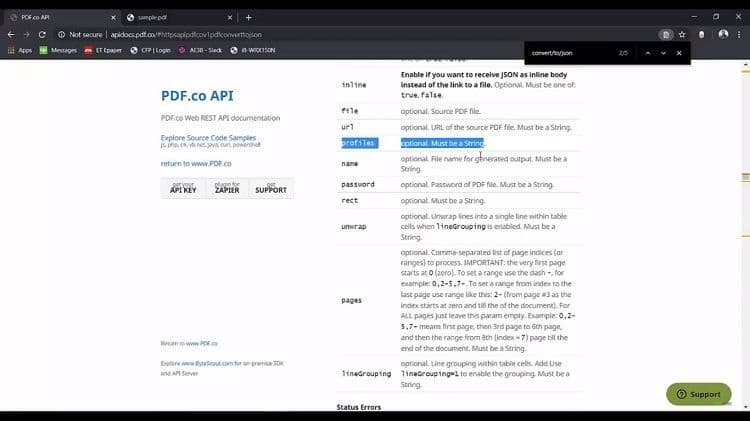
Task: Click the find-in-page search text field
Action: pyautogui.click(x=570, y=52)
